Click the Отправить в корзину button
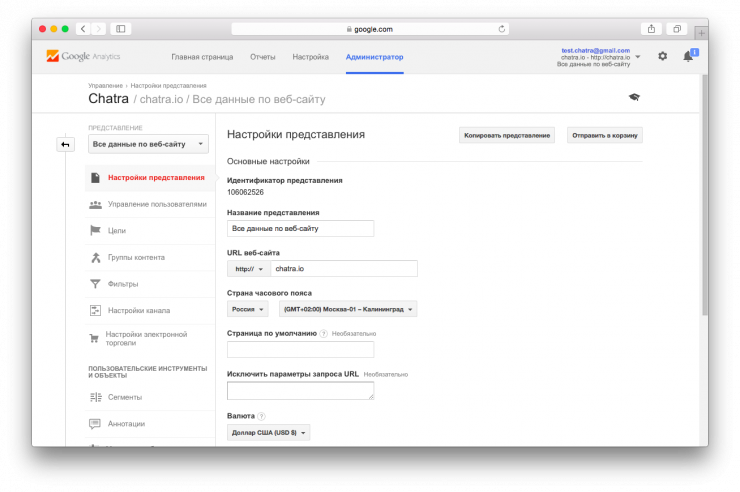The height and width of the screenshot is (492, 740). pos(604,135)
